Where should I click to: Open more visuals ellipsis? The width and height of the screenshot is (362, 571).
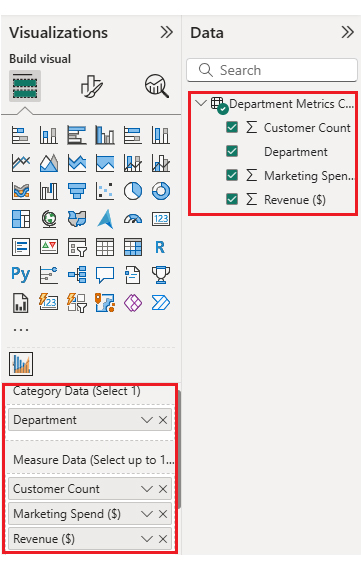pos(21,330)
